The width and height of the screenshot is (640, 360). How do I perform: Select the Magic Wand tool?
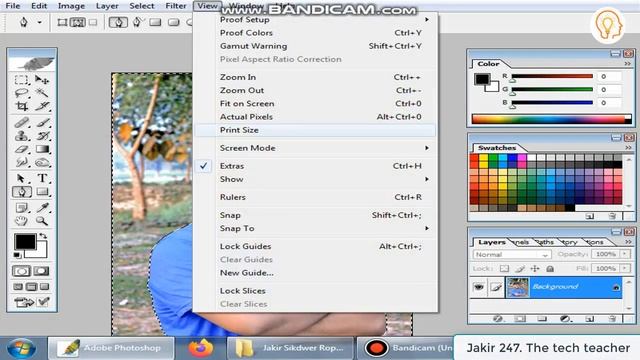[42, 93]
